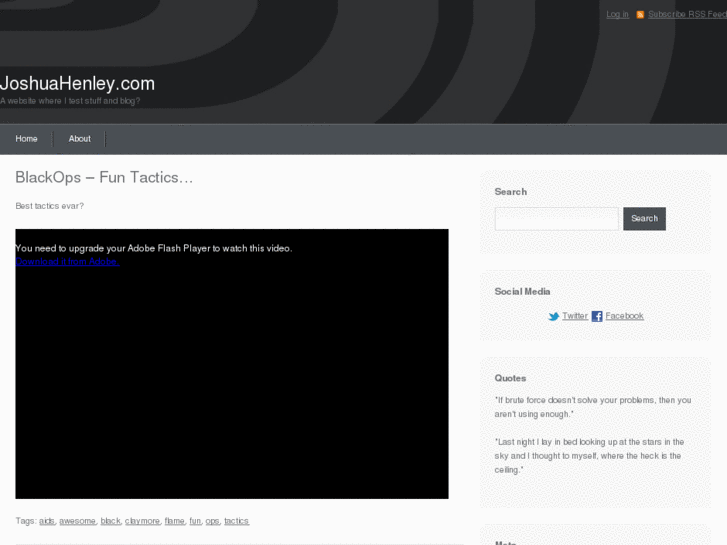Open the Subscribe RSS Feed link

(687, 14)
